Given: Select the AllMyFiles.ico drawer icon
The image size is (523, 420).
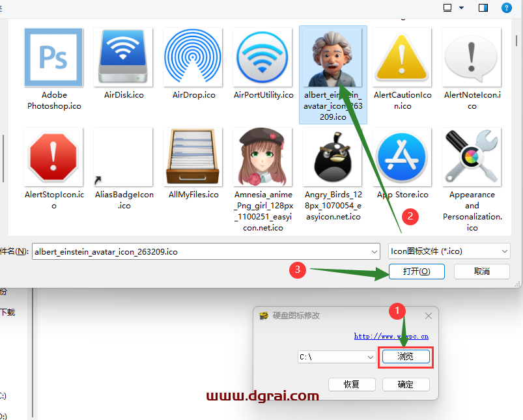Looking at the screenshot, I should [x=193, y=157].
